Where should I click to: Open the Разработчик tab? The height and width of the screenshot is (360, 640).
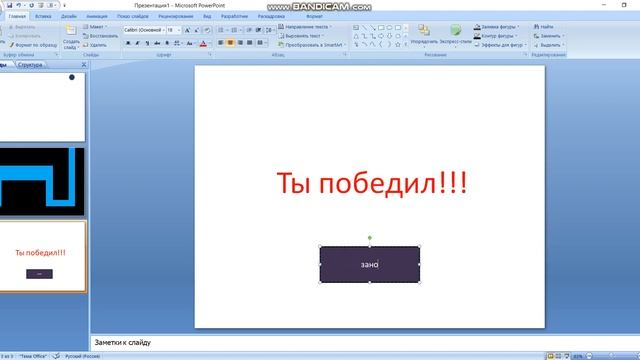click(x=234, y=16)
